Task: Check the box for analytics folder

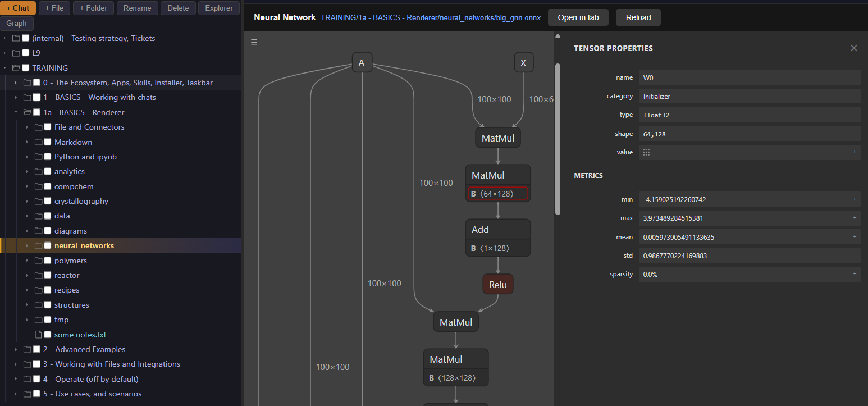Action: [x=48, y=172]
